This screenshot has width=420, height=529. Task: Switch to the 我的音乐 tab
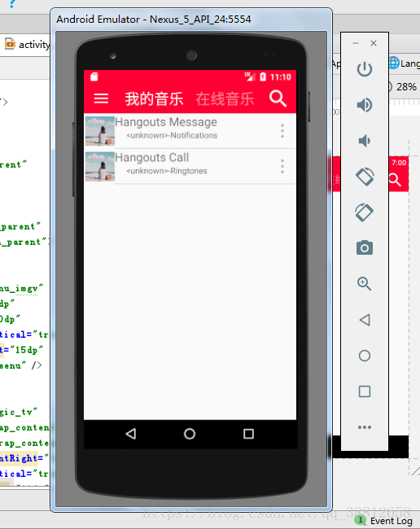pos(154,98)
